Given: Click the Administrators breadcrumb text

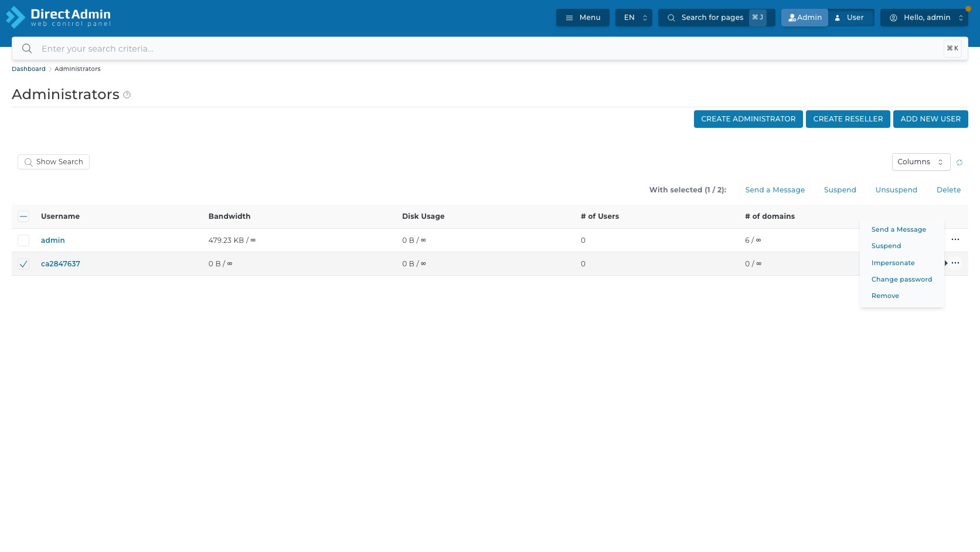Looking at the screenshot, I should click(x=77, y=69).
